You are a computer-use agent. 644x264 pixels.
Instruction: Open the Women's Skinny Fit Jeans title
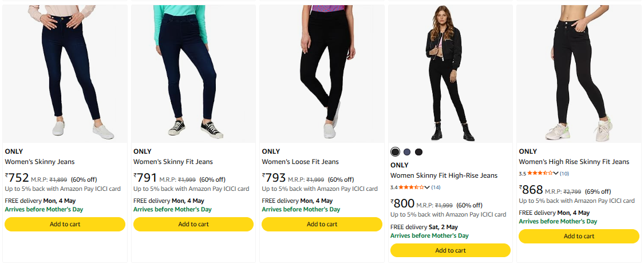(x=173, y=162)
